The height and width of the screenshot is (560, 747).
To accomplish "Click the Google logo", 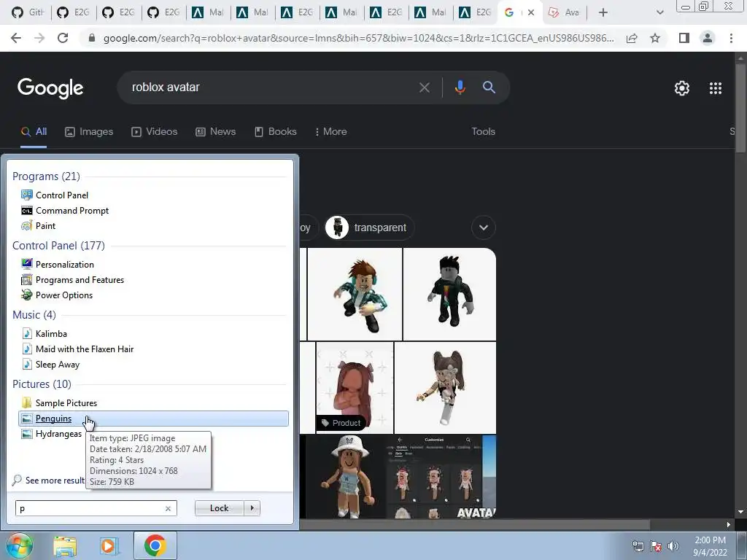I will click(50, 88).
